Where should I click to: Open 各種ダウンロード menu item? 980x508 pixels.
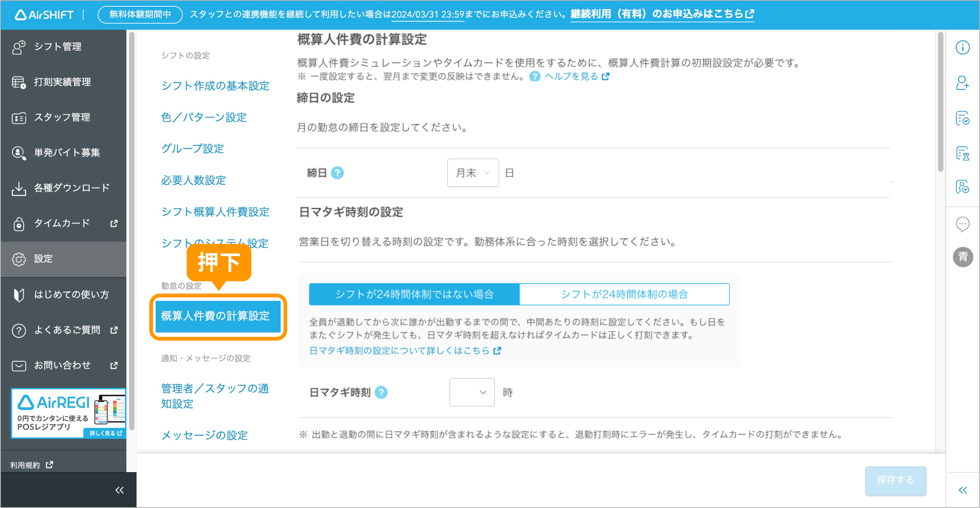pyautogui.click(x=63, y=188)
